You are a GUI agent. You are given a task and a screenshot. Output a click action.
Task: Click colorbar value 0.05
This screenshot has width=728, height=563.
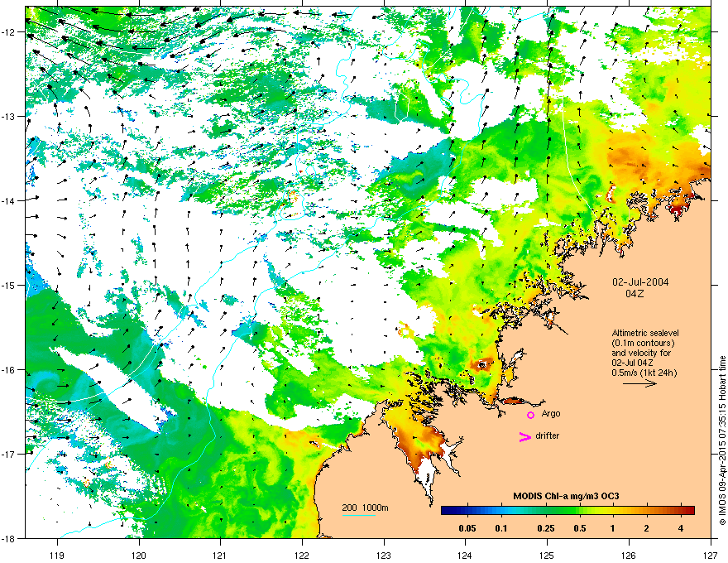[x=467, y=528]
